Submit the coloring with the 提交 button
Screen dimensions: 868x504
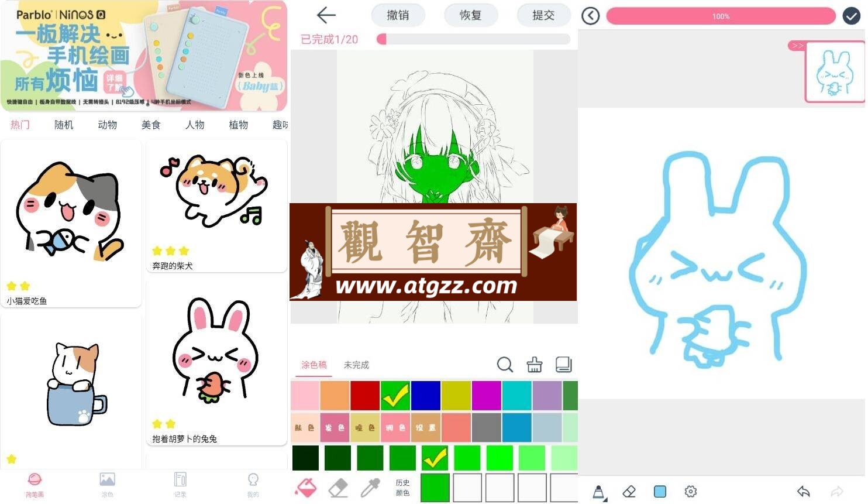pos(544,15)
